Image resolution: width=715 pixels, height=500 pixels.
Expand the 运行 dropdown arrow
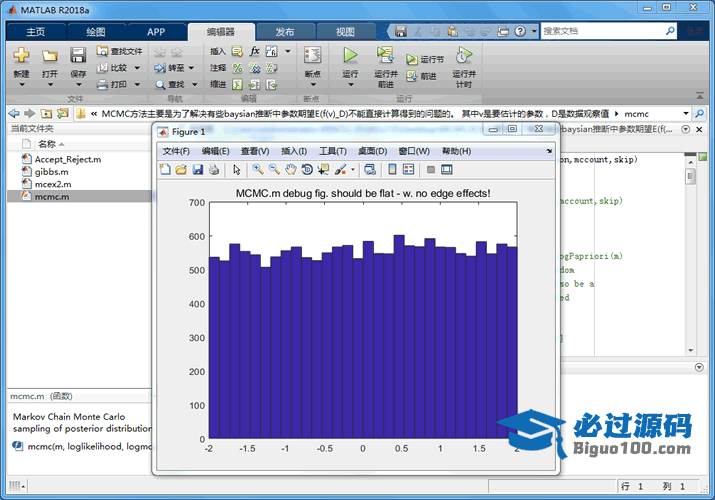(350, 84)
